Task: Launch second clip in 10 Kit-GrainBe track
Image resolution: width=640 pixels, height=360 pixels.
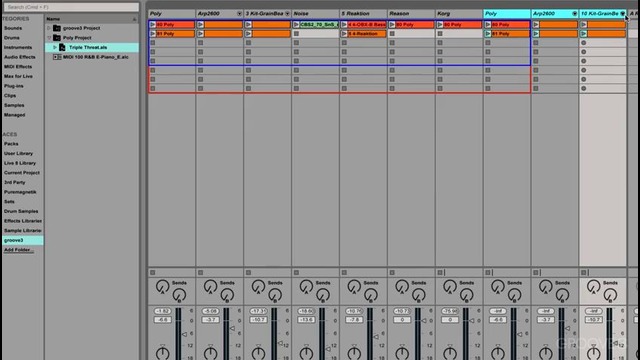Action: click(584, 34)
